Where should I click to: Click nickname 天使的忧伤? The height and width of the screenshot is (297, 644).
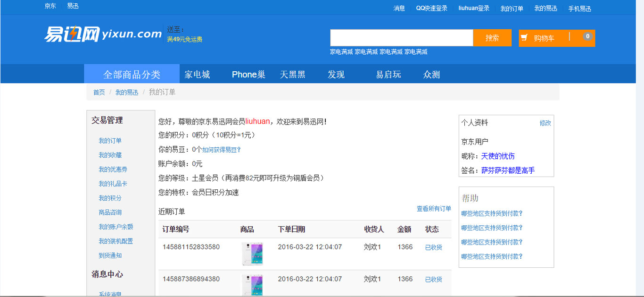(498, 156)
